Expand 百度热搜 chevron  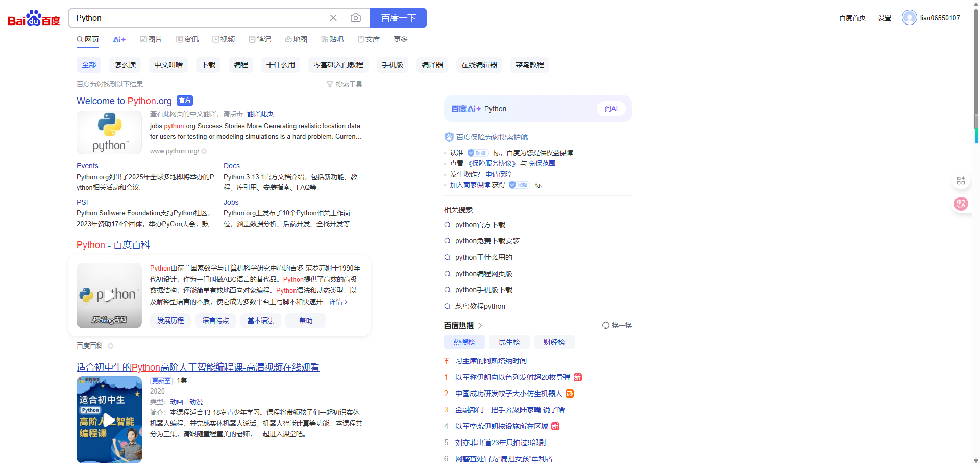click(x=480, y=326)
